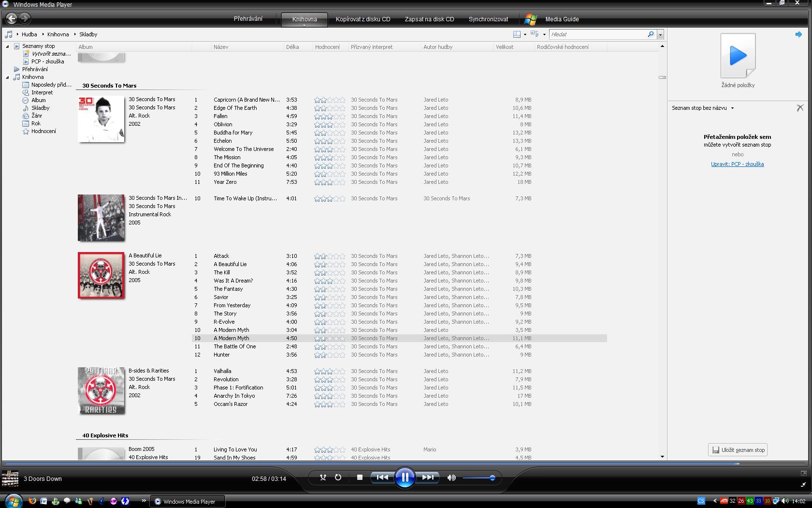Pause the current song
This screenshot has width=812, height=508.
click(x=405, y=478)
